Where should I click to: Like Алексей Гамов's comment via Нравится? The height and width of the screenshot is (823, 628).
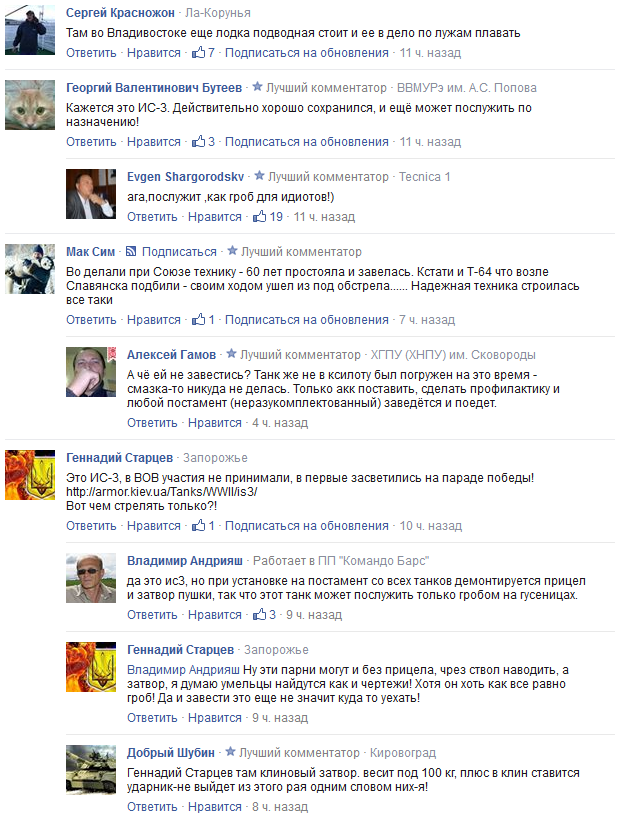point(215,423)
